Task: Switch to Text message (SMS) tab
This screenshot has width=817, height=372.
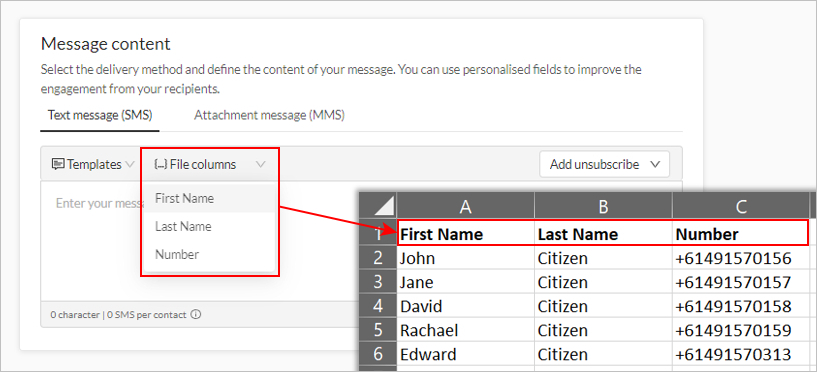Action: (x=100, y=115)
